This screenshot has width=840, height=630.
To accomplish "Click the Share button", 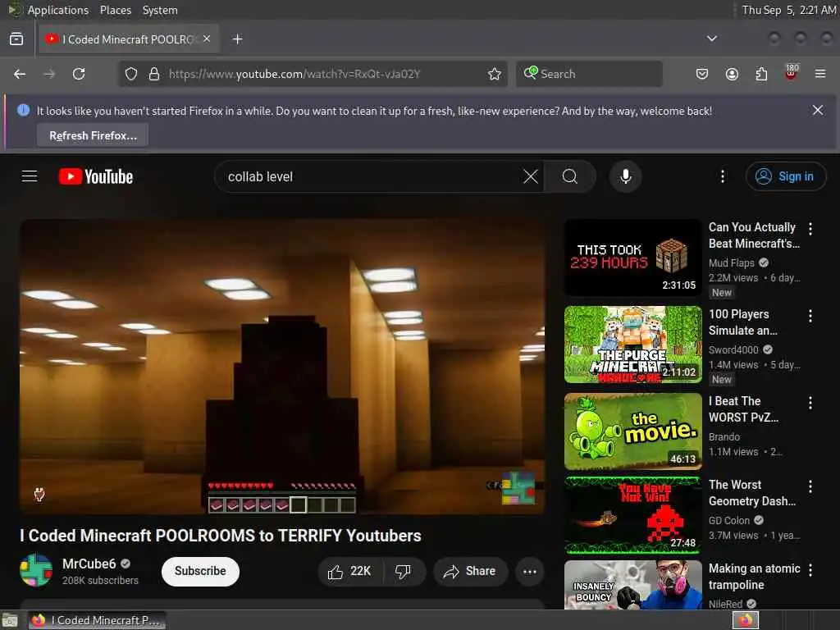I will [470, 572].
